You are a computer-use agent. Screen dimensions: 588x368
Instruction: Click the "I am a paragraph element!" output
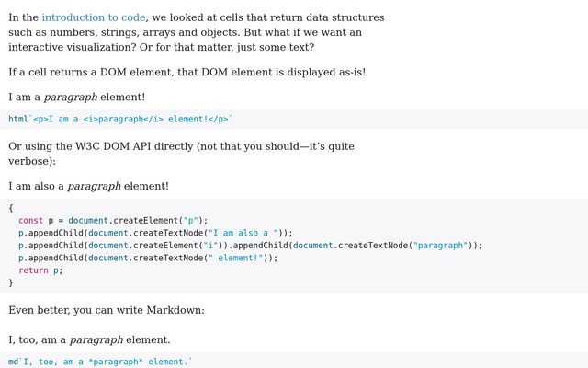point(76,97)
